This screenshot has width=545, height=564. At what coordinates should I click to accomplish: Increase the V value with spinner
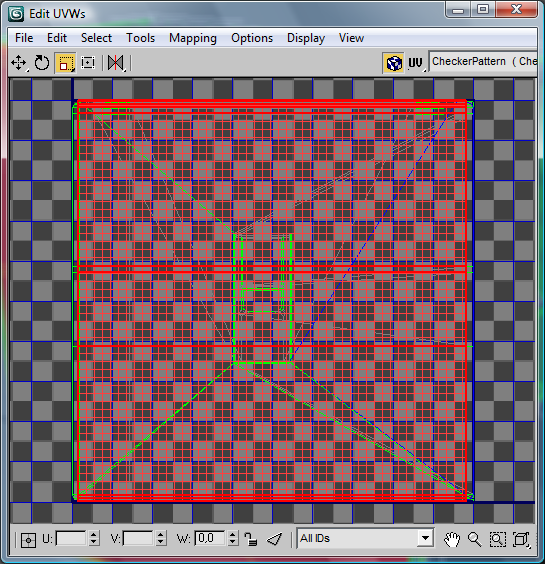tap(161, 535)
